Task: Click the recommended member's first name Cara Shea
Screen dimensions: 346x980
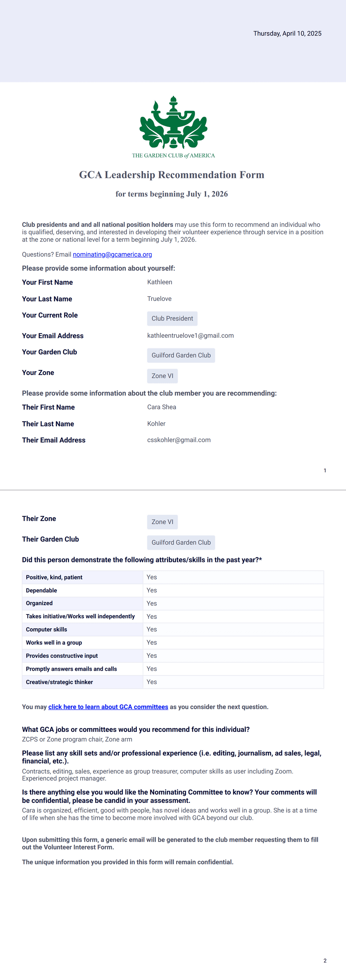Action: click(x=162, y=407)
